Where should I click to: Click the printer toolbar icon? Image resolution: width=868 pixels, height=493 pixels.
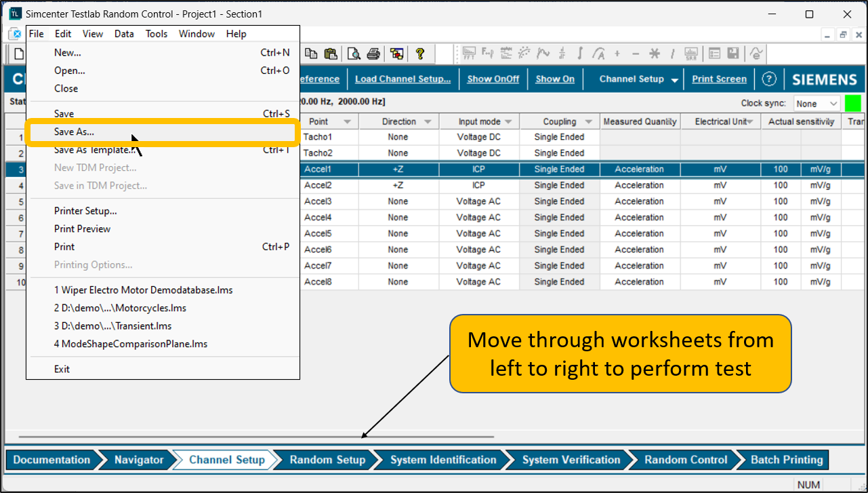pyautogui.click(x=373, y=54)
